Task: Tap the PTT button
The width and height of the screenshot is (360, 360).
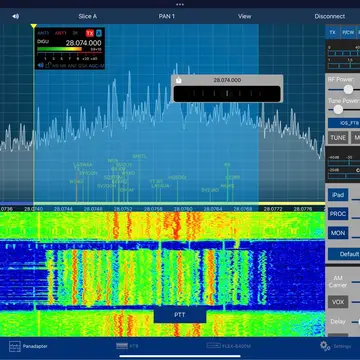Action: pos(180,315)
